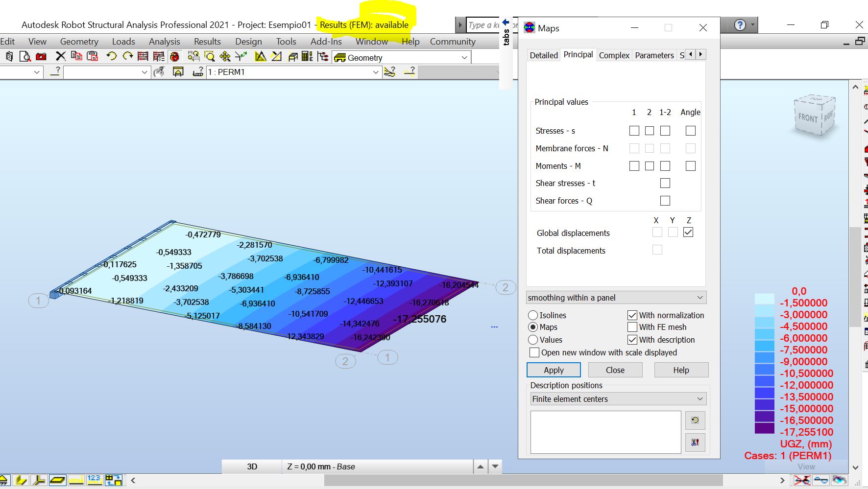Click the 123 numbering icon in status bar
The height and width of the screenshot is (489, 868).
[95, 480]
